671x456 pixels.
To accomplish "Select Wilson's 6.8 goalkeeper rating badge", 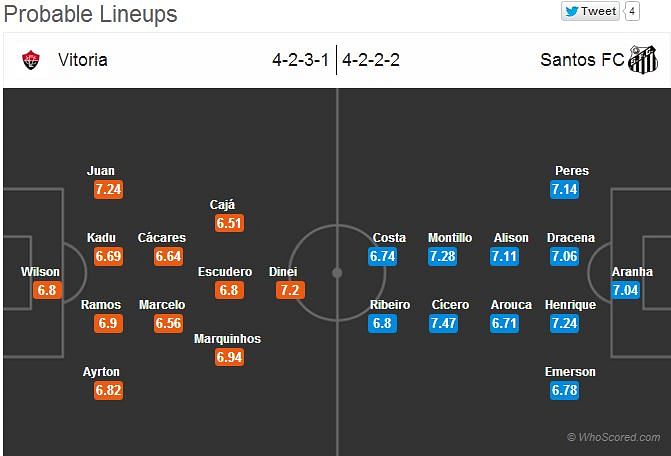I will coord(47,290).
